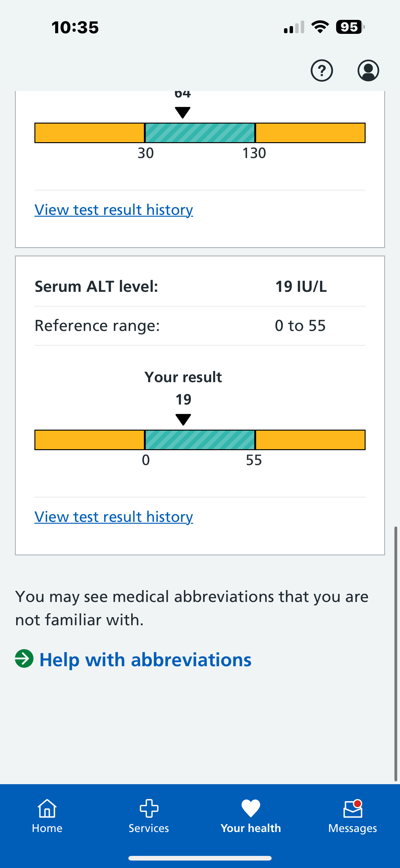
Task: Tap the Services cross icon
Action: [x=149, y=808]
